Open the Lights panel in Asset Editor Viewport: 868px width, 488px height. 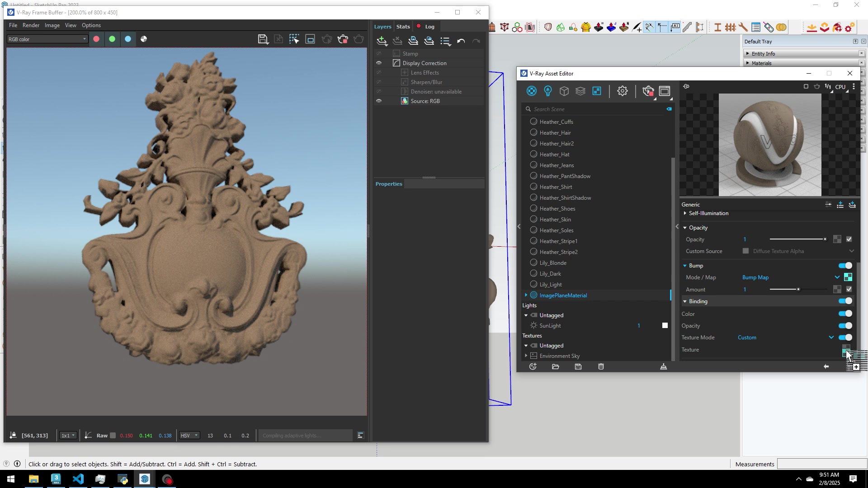547,91
